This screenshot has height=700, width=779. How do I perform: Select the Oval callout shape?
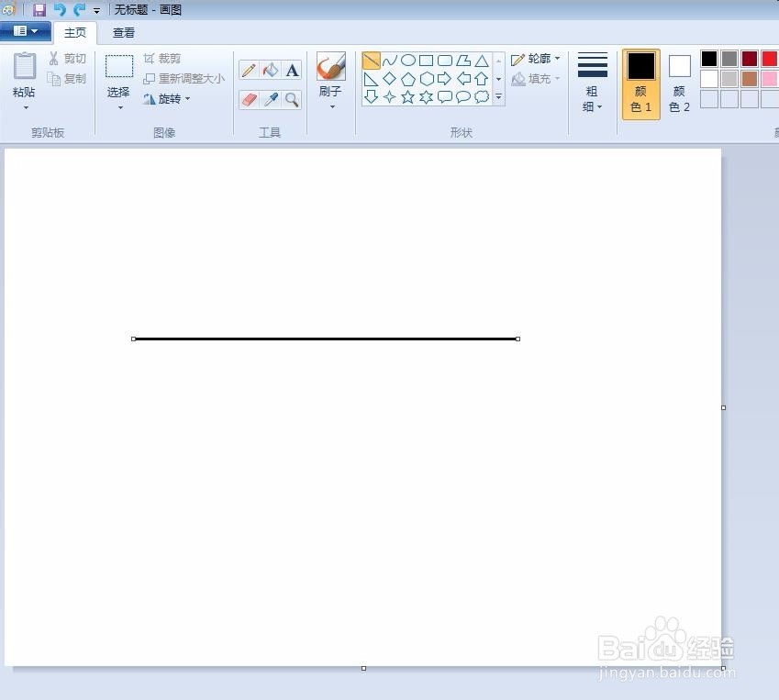point(463,97)
